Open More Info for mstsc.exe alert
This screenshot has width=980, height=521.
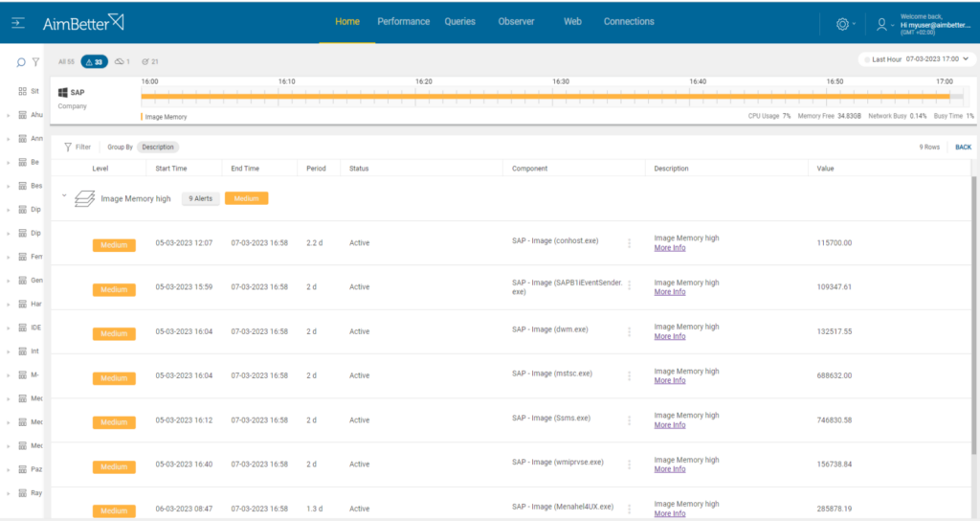click(x=669, y=380)
